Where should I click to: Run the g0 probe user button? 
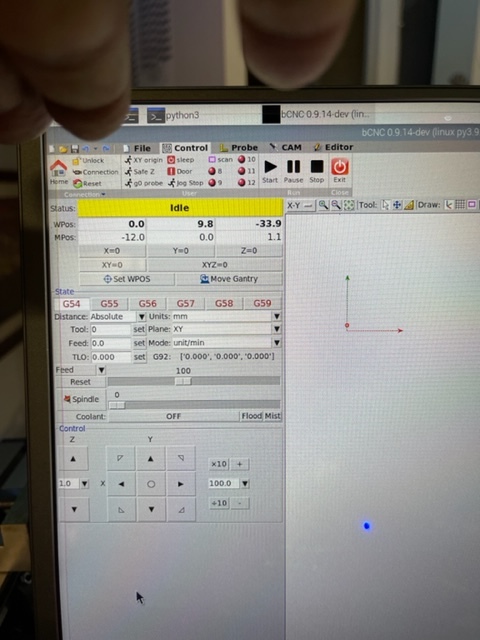tap(143, 183)
